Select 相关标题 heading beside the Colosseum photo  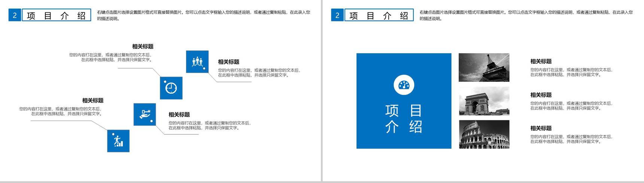(x=541, y=128)
